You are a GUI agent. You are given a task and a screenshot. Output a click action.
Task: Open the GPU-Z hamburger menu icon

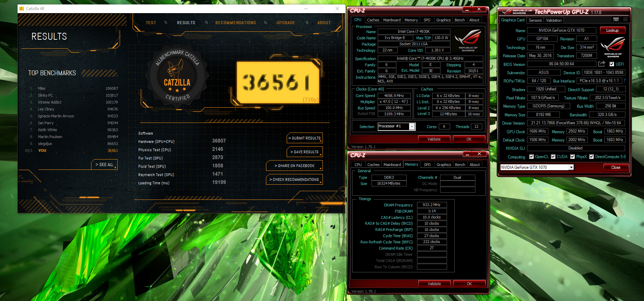pyautogui.click(x=625, y=19)
